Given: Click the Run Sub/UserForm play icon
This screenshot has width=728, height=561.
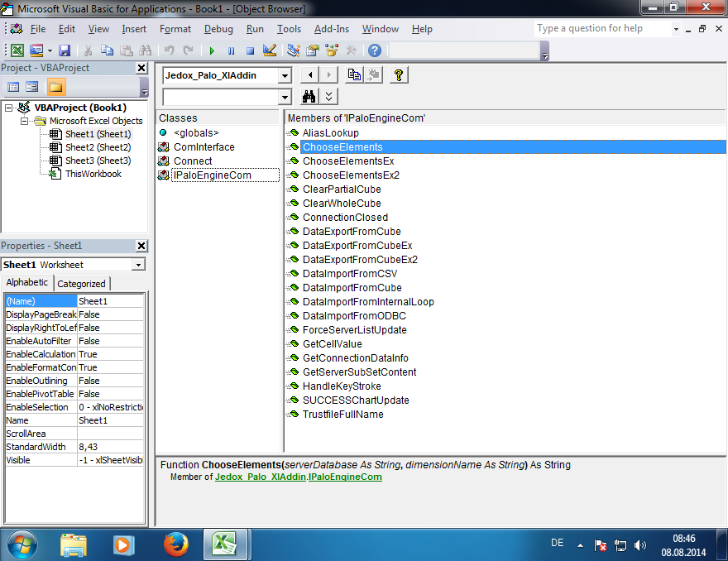Looking at the screenshot, I should pyautogui.click(x=212, y=50).
